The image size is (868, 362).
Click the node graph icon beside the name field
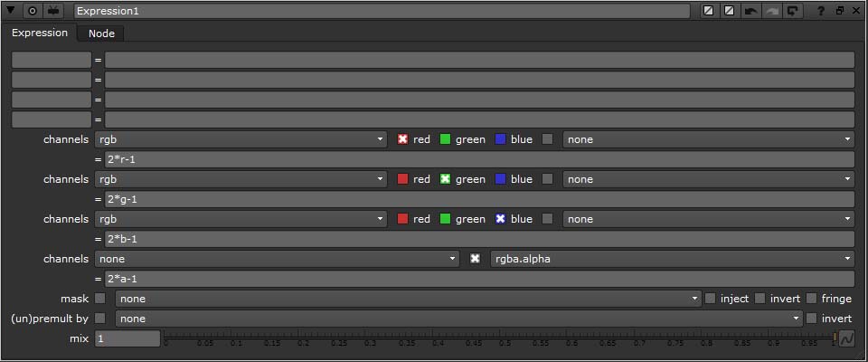(54, 11)
